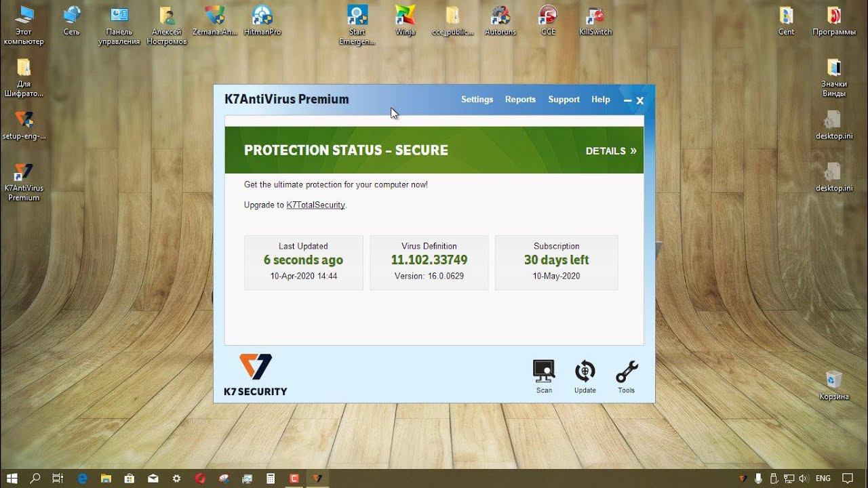
Task: Select the Этот компьютер desktop icon
Action: tap(24, 25)
